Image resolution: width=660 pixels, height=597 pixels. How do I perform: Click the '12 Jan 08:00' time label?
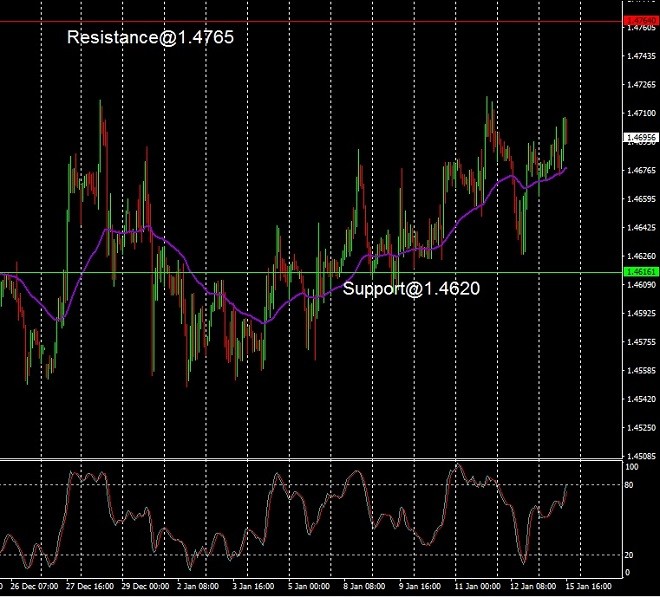533,586
